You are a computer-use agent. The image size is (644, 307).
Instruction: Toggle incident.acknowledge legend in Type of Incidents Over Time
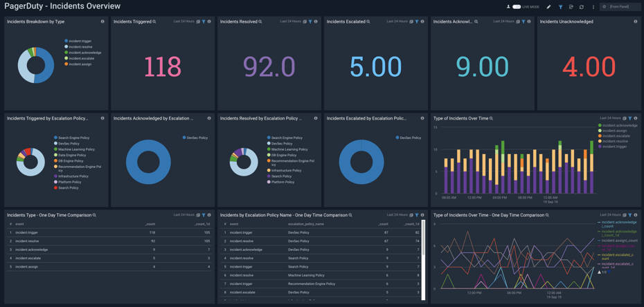pyautogui.click(x=619, y=126)
